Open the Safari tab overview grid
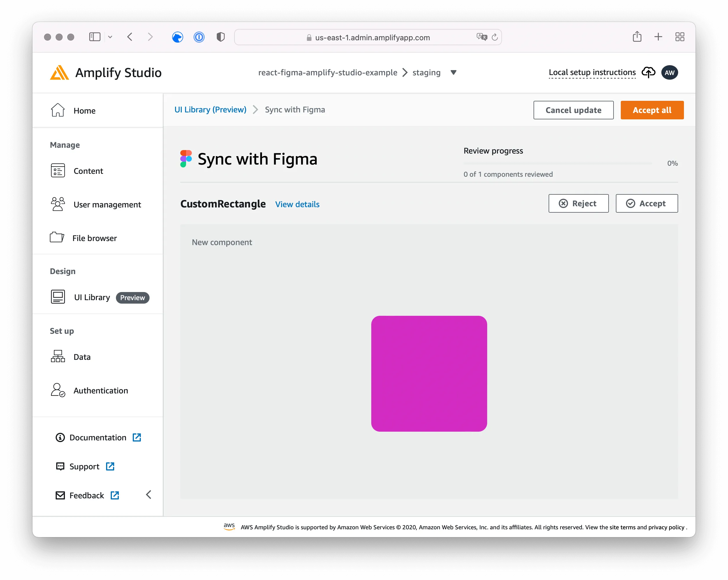728x580 pixels. tap(680, 37)
